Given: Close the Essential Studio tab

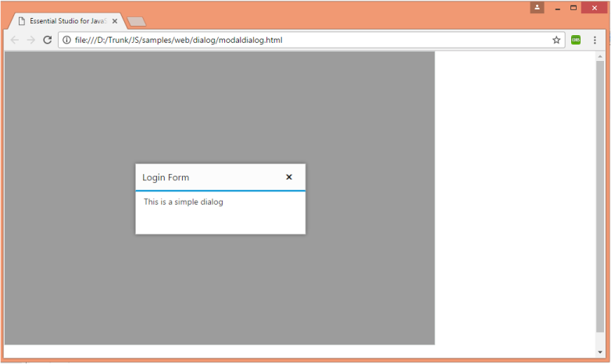Looking at the screenshot, I should click(x=115, y=21).
